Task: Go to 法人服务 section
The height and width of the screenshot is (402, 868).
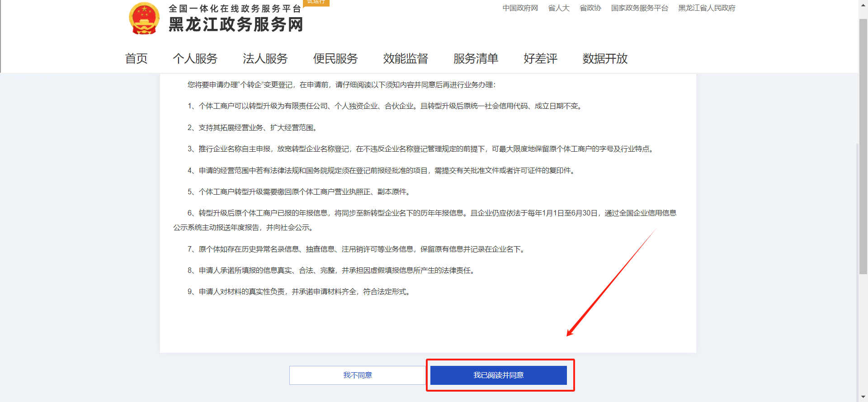Action: [x=265, y=59]
